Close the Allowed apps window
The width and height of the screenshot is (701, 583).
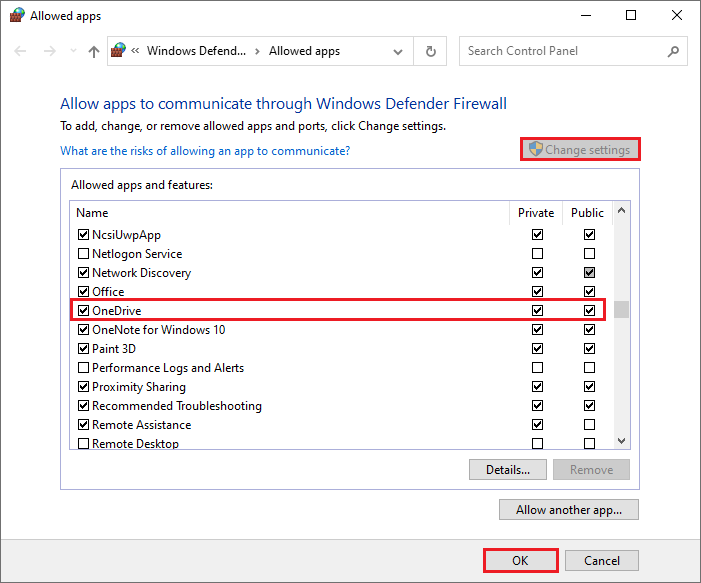[676, 15]
